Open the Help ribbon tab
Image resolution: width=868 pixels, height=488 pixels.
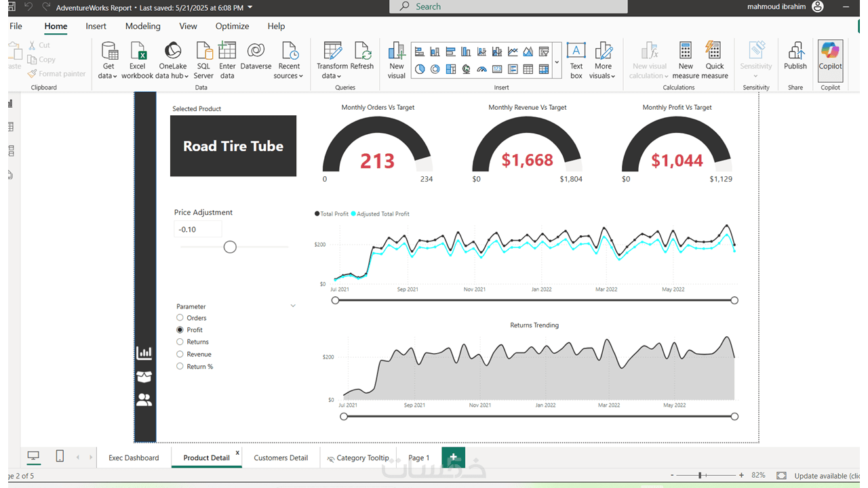(x=276, y=26)
